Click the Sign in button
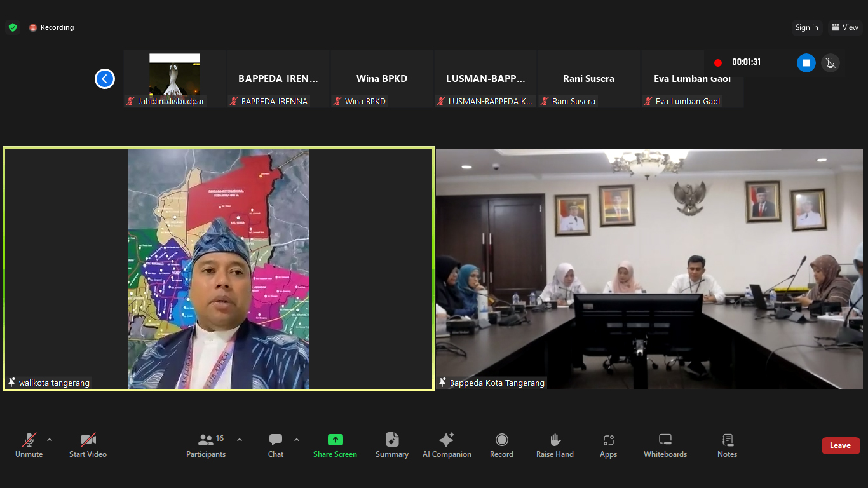868x488 pixels. click(x=806, y=27)
